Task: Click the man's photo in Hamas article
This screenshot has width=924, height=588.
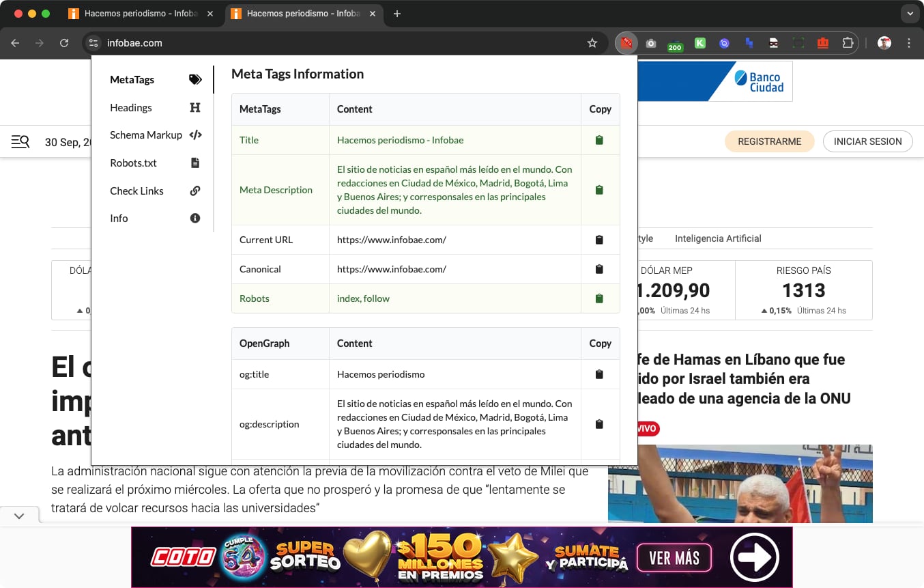Action: click(x=740, y=484)
